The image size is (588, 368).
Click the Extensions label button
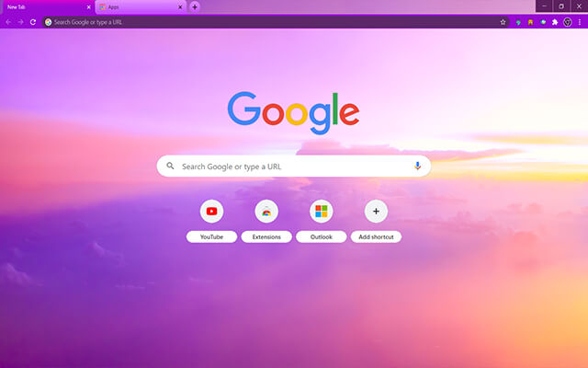pos(266,236)
